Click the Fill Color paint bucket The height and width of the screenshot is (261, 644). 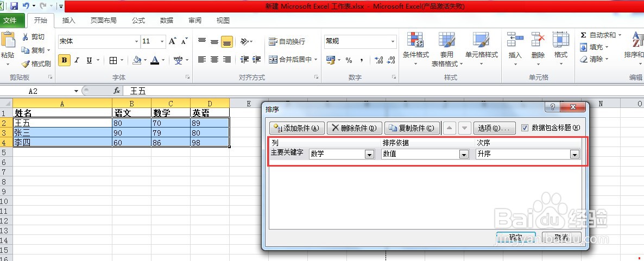click(137, 60)
